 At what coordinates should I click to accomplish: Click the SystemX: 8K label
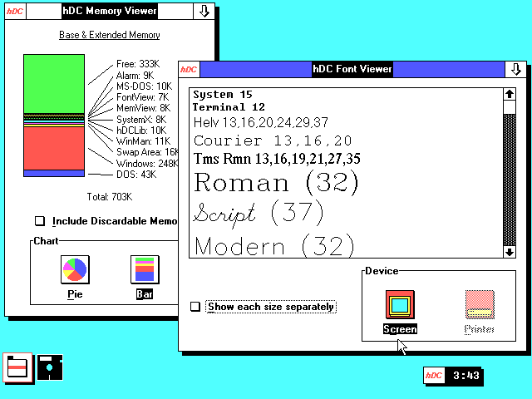(141, 120)
